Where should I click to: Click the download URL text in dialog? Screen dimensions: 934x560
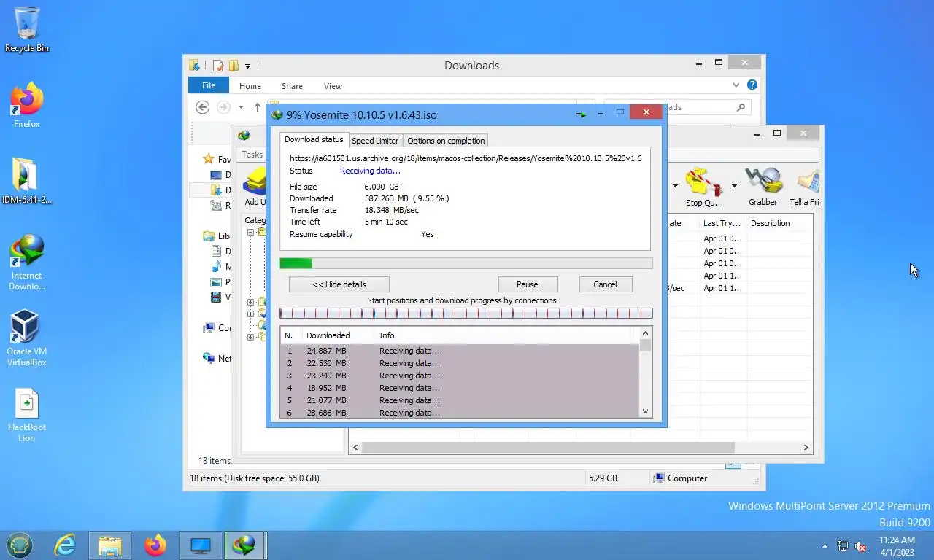[x=466, y=158]
